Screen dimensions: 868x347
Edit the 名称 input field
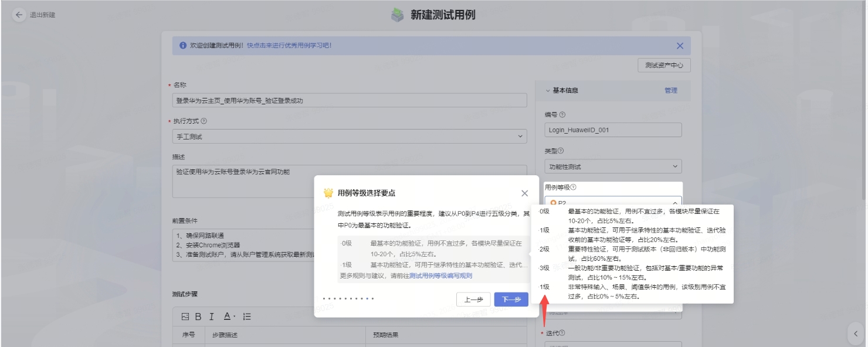click(350, 100)
